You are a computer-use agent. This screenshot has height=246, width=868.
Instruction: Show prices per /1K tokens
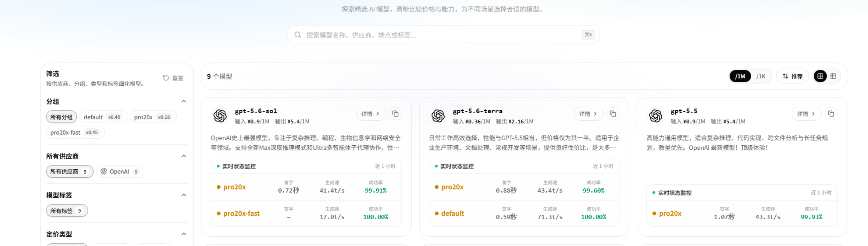tap(761, 76)
